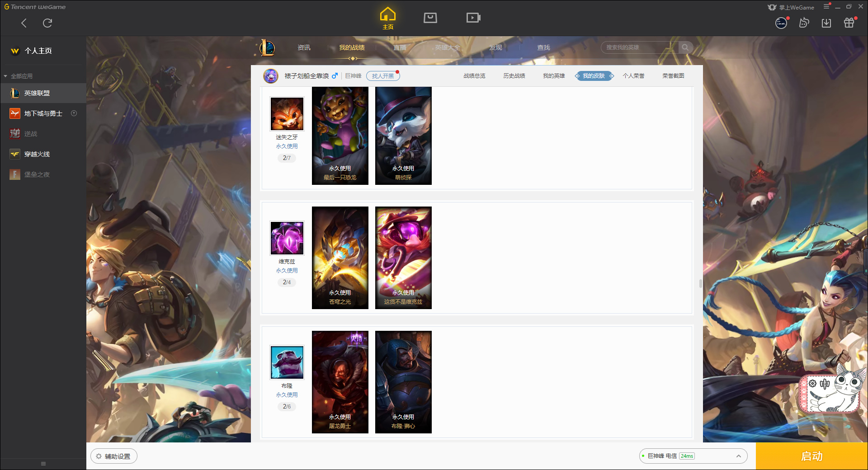868x470 pixels.
Task: Open the video icon in top bar
Action: (x=473, y=18)
